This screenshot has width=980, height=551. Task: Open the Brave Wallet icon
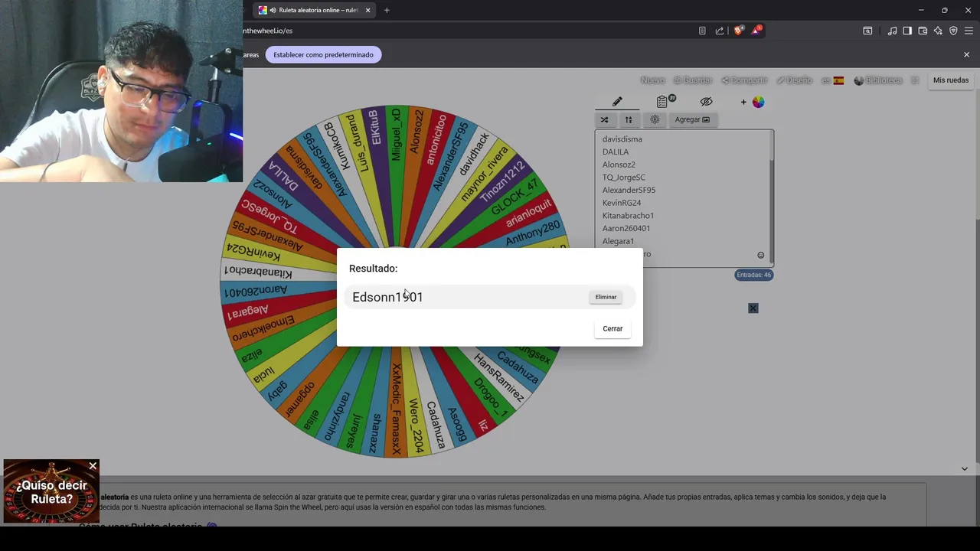[923, 31]
